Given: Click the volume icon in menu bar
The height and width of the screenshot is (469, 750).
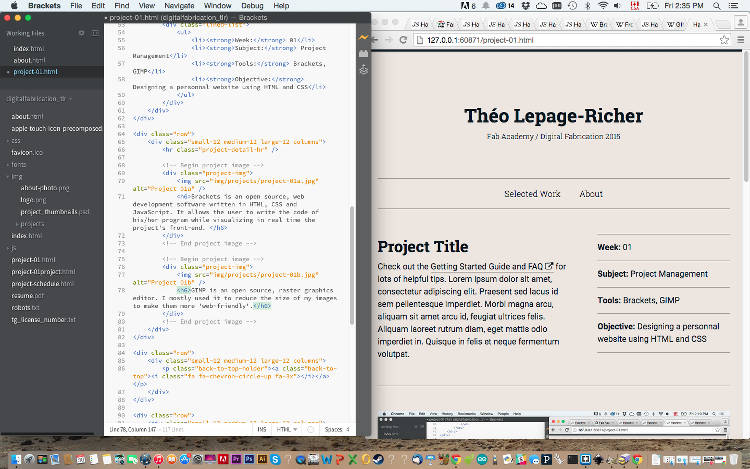Looking at the screenshot, I should pyautogui.click(x=618, y=6).
